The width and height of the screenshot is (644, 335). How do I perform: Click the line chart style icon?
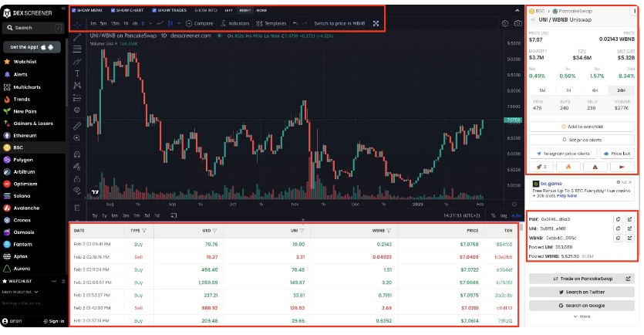(160, 23)
